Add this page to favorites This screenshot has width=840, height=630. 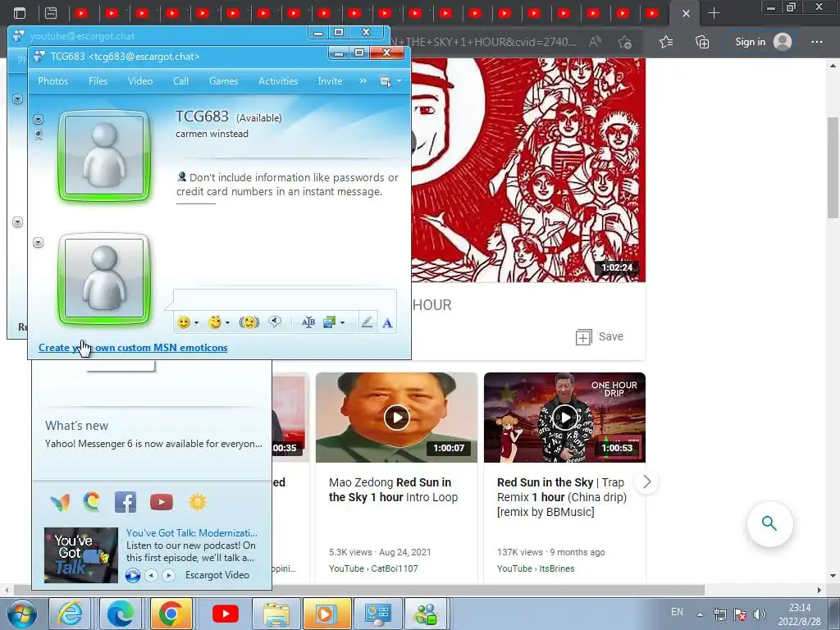pyautogui.click(x=624, y=42)
